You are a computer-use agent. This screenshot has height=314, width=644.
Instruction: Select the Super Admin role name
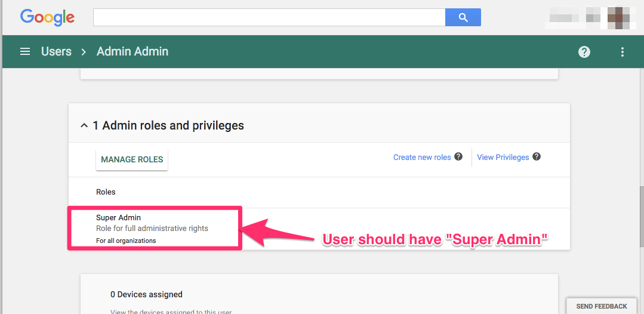click(x=118, y=218)
